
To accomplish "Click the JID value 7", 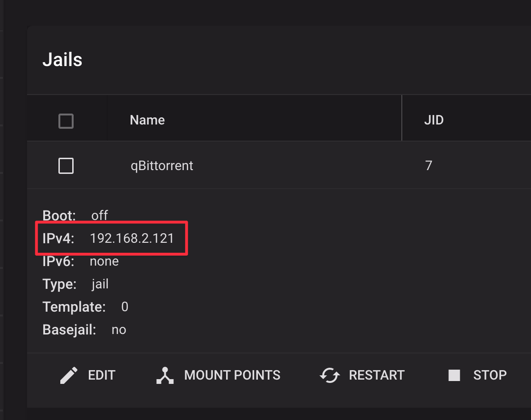I will pos(428,166).
